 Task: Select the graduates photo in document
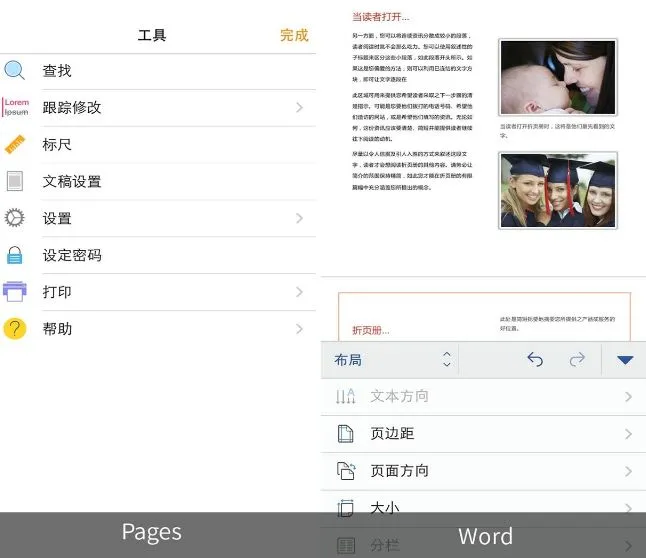point(558,190)
